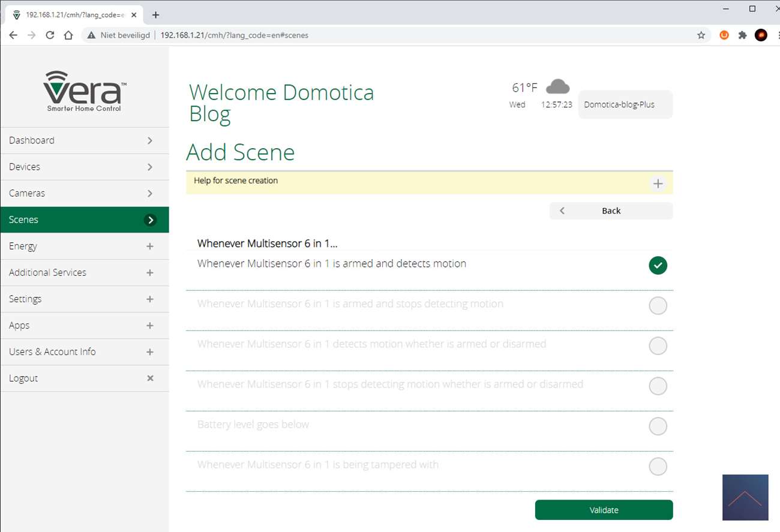The height and width of the screenshot is (532, 780).
Task: Expand Help for scene creation panel
Action: 658,184
